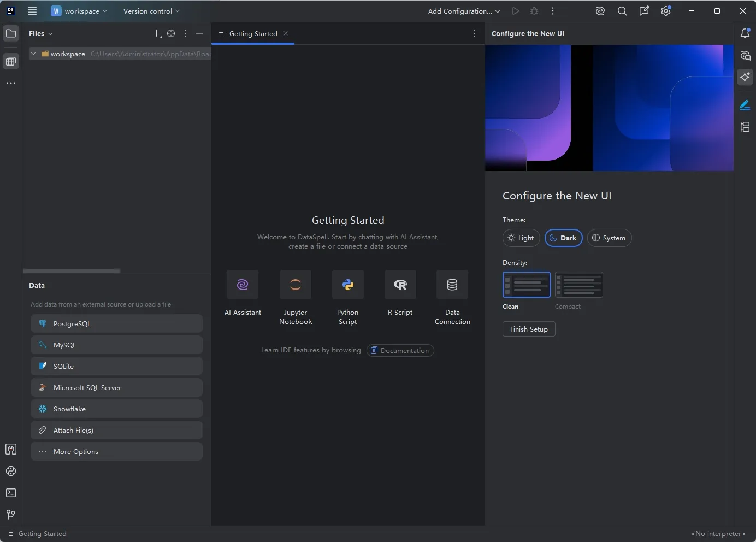
Task: Open the Version Control panel
Action: 10,514
